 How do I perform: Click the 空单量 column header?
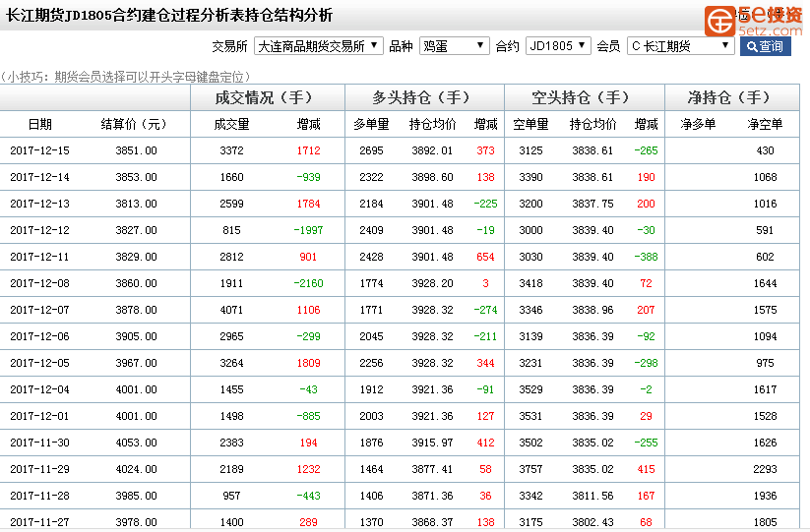530,124
